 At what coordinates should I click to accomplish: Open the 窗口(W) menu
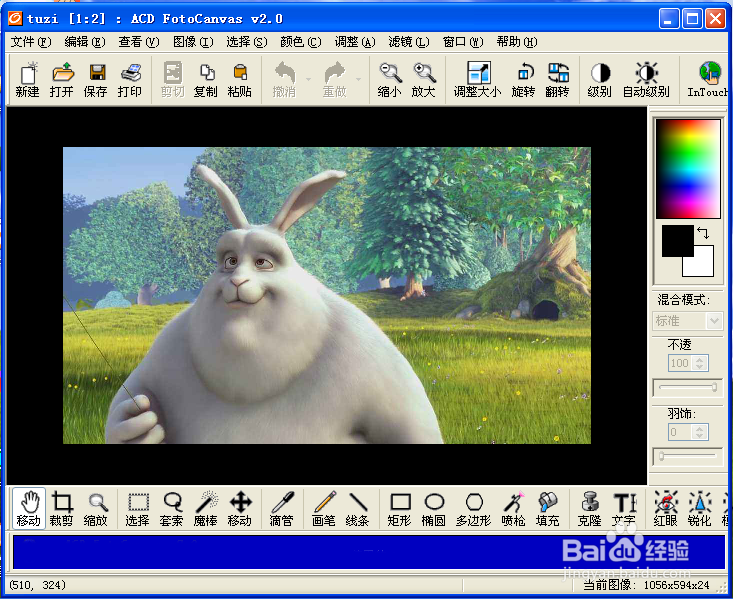tap(463, 42)
